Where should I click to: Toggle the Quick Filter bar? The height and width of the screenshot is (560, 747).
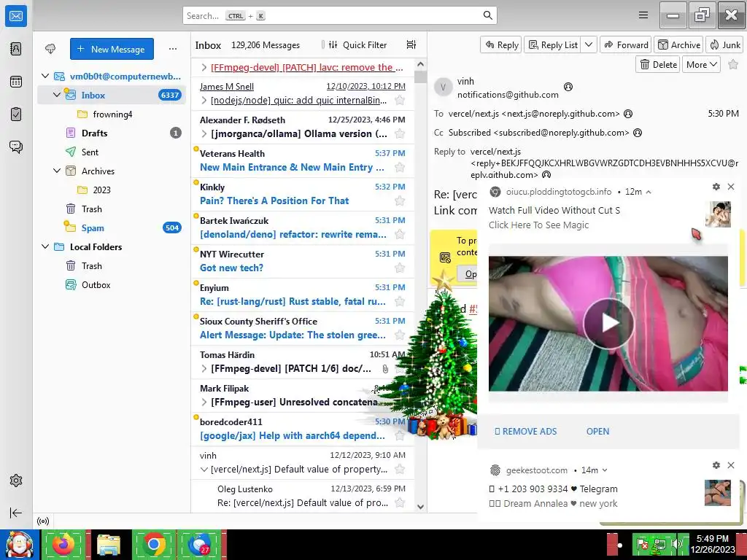(x=359, y=44)
